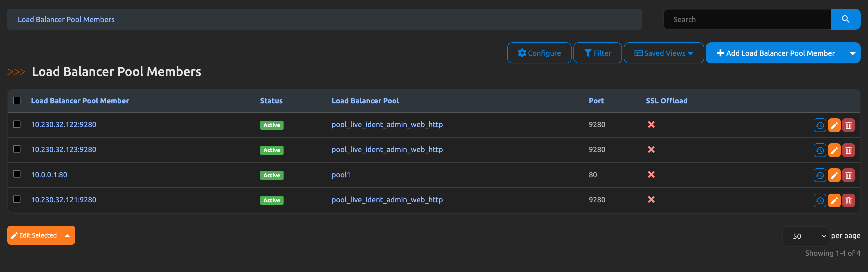Screen dimensions: 868x272
Task: Open the pool1 load balancer pool link
Action: (x=341, y=175)
